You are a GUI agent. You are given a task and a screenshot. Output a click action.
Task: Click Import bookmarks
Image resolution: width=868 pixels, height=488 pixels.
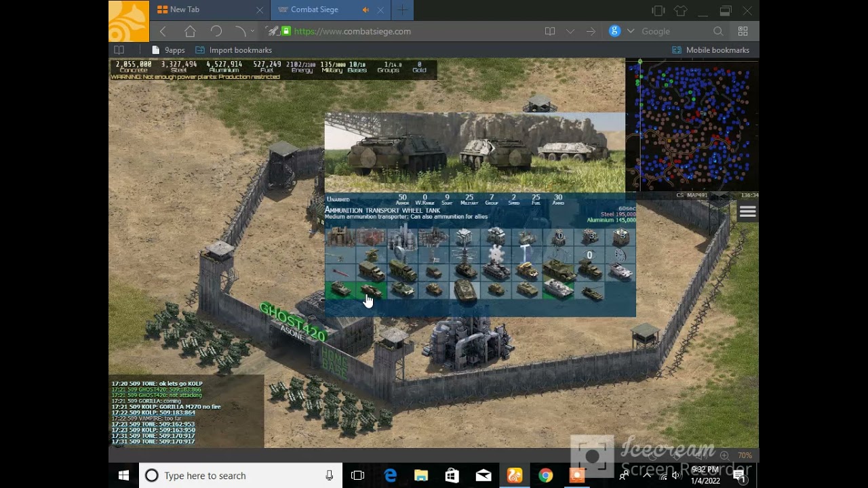(234, 50)
